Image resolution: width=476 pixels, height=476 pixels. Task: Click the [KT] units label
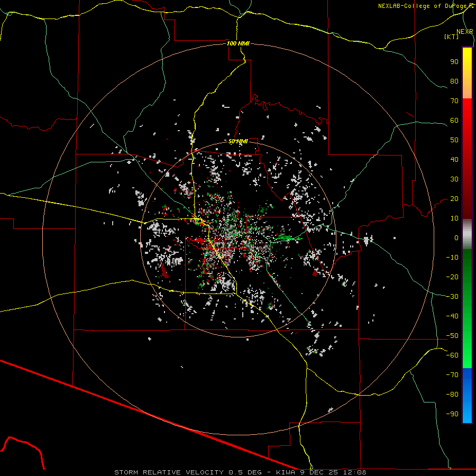click(x=451, y=36)
